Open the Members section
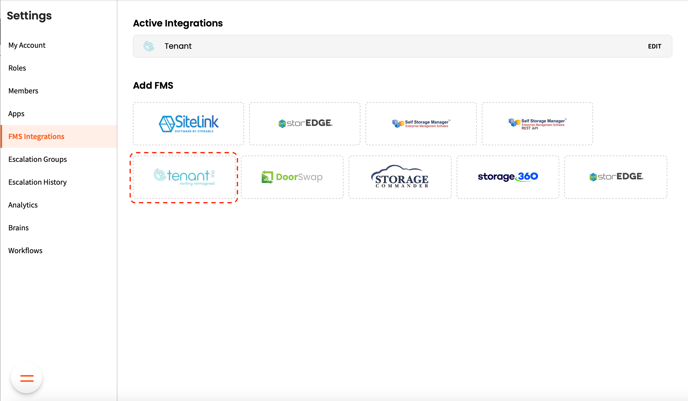688x401 pixels. pyautogui.click(x=23, y=91)
